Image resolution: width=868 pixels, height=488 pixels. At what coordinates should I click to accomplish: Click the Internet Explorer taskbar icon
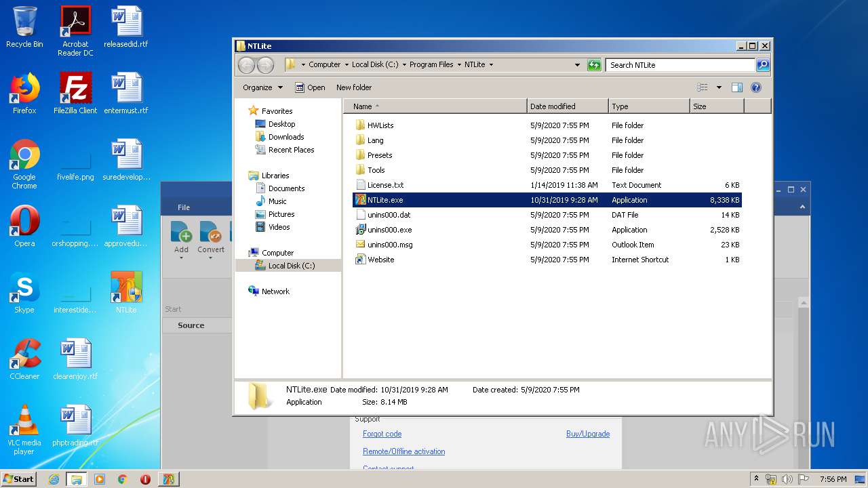click(x=54, y=479)
